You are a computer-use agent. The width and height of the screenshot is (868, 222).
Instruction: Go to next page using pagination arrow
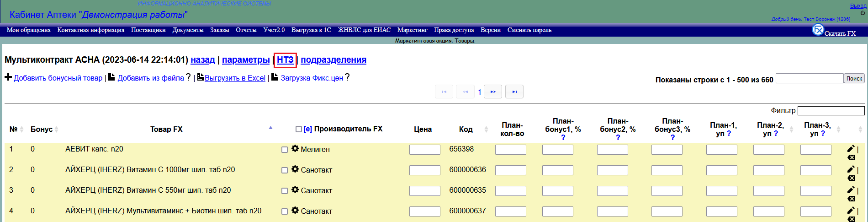(493, 92)
